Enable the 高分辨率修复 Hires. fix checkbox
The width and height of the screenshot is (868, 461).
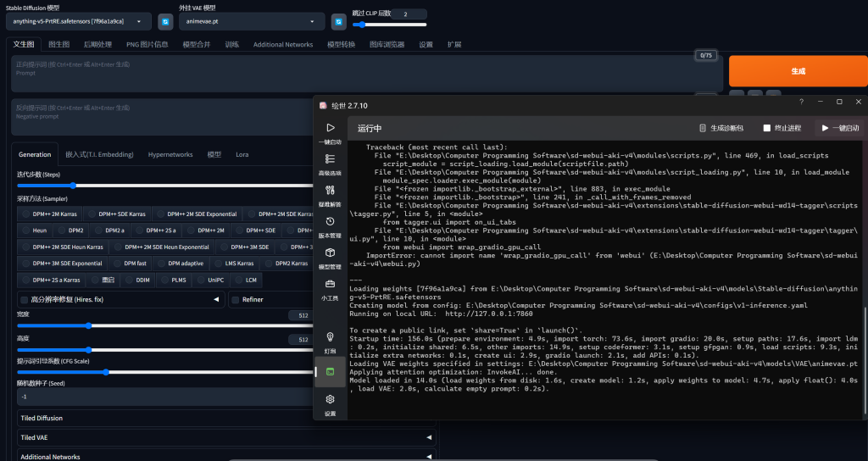24,299
